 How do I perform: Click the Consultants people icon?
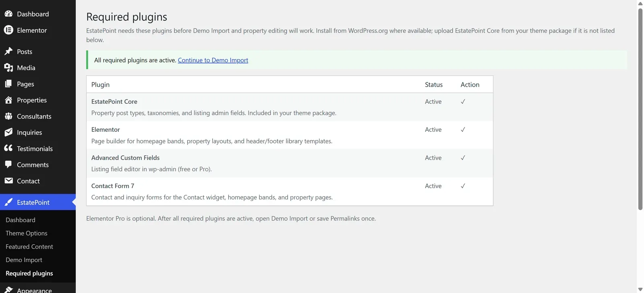tap(8, 116)
